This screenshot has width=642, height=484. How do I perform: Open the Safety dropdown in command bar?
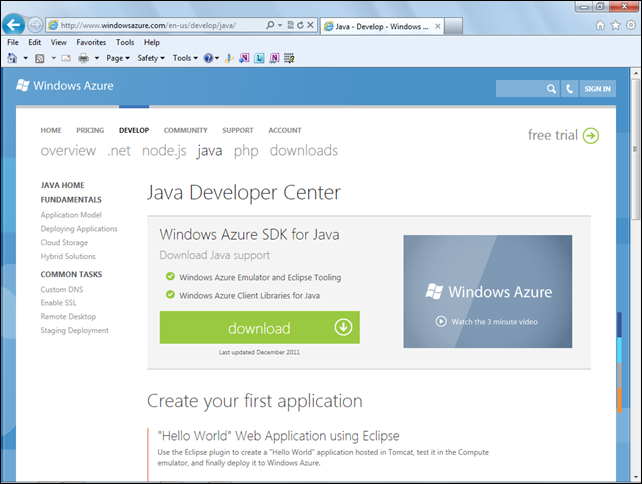pos(151,58)
